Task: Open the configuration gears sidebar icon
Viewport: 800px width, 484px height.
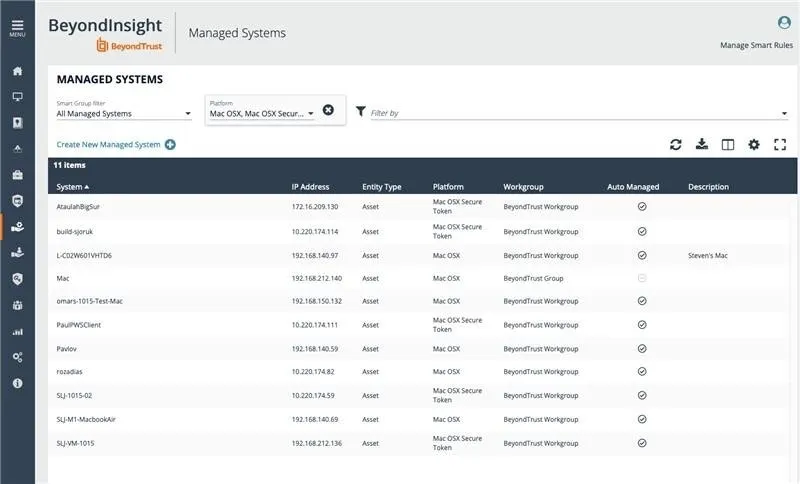Action: pyautogui.click(x=17, y=357)
